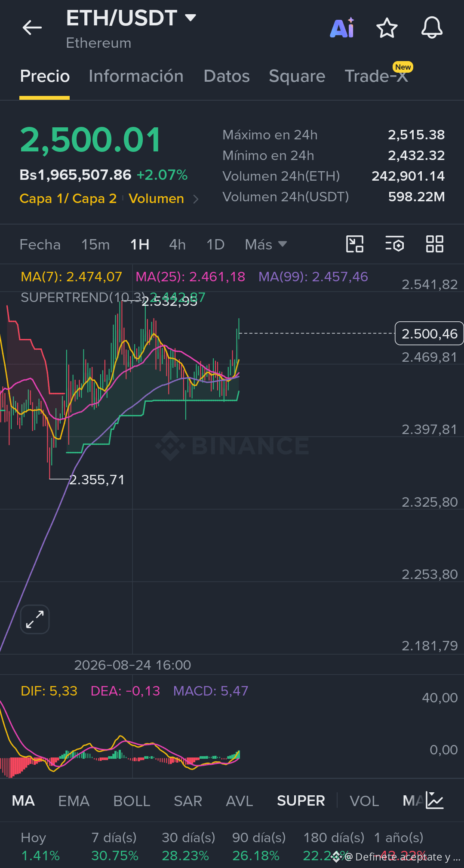Click 90 día(s) 26.18% performance
This screenshot has width=464, height=868.
point(259,846)
